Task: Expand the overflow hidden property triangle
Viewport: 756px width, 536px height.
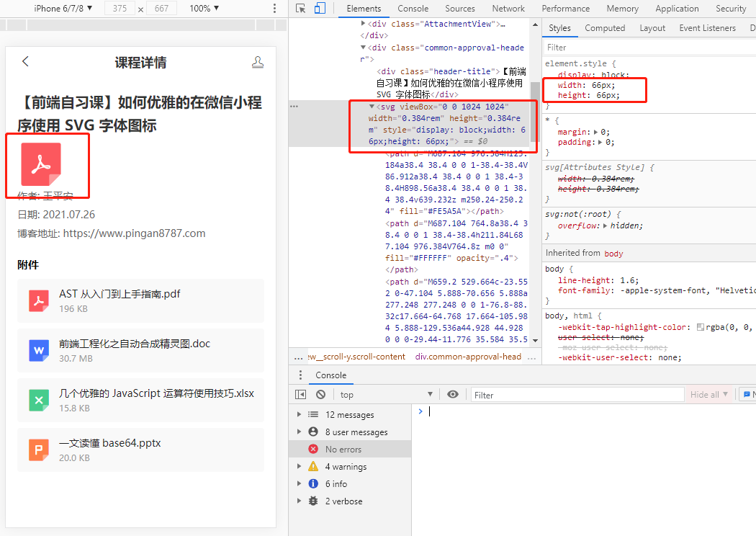Action: click(605, 225)
